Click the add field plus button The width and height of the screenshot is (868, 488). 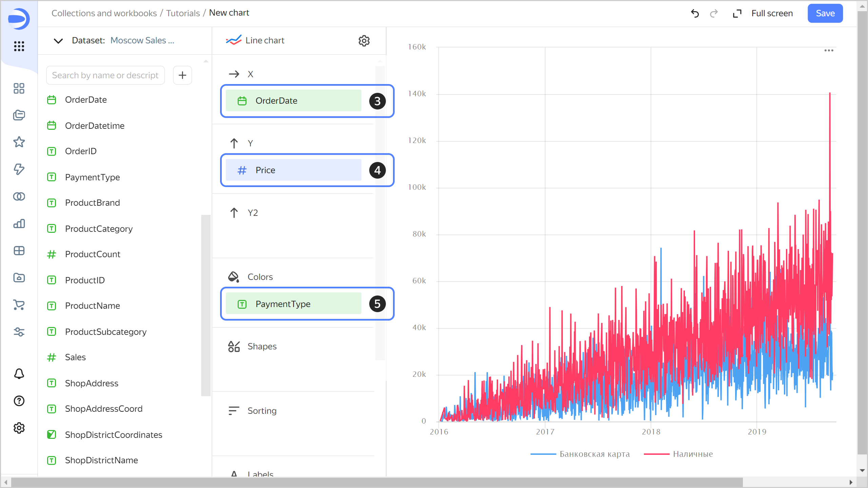pos(182,75)
